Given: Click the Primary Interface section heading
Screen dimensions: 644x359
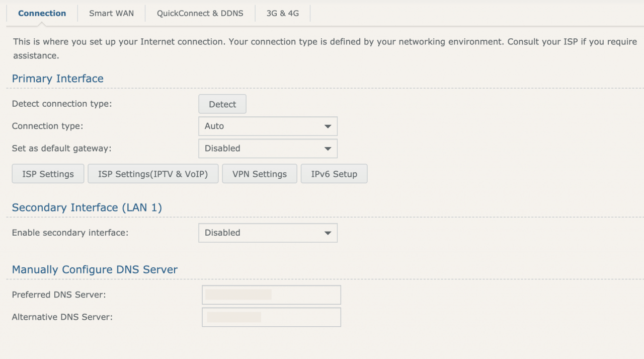Looking at the screenshot, I should click(x=57, y=79).
